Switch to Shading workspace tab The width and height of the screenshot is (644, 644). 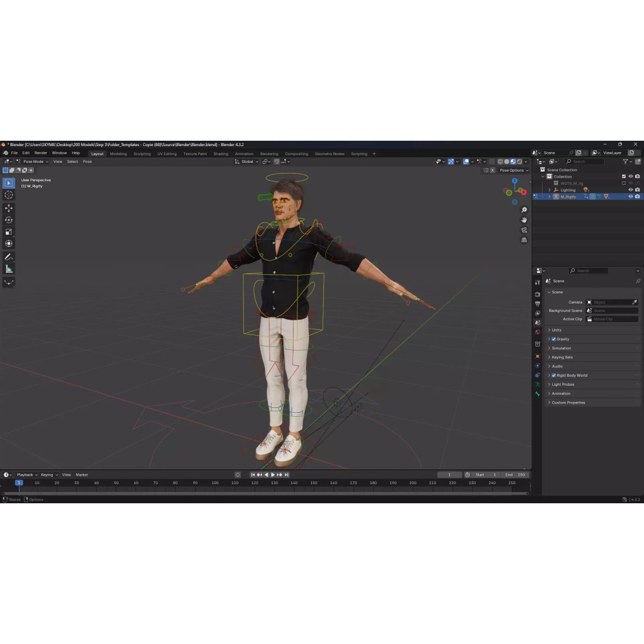pyautogui.click(x=221, y=154)
